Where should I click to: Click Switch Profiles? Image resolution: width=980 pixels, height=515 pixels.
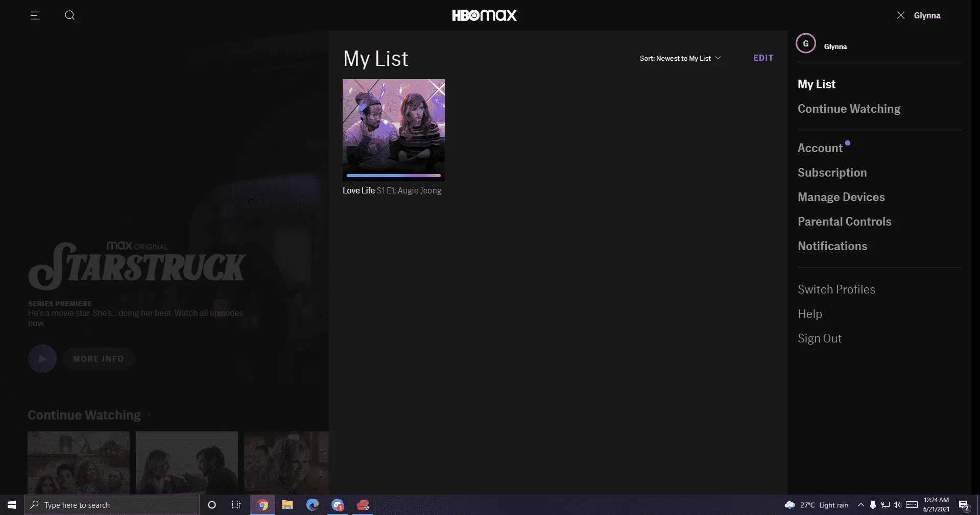point(836,289)
